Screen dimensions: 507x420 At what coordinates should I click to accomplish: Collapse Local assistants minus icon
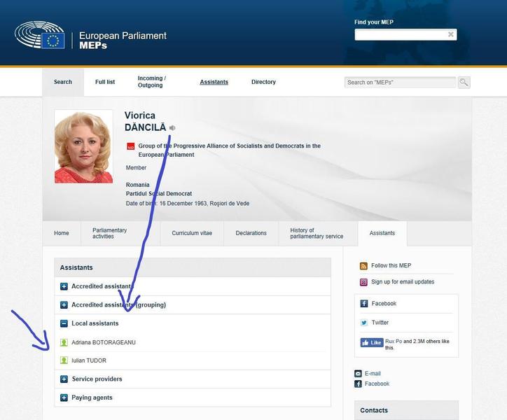tap(64, 323)
